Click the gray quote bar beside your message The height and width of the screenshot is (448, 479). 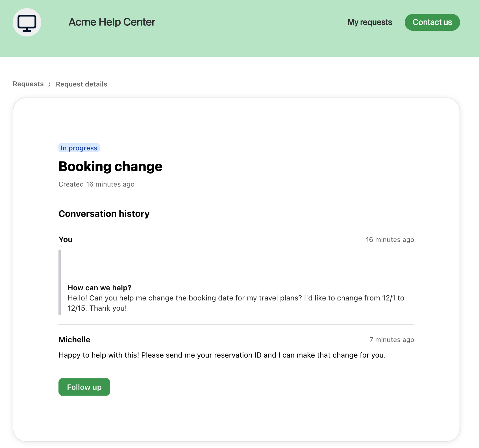(x=60, y=282)
